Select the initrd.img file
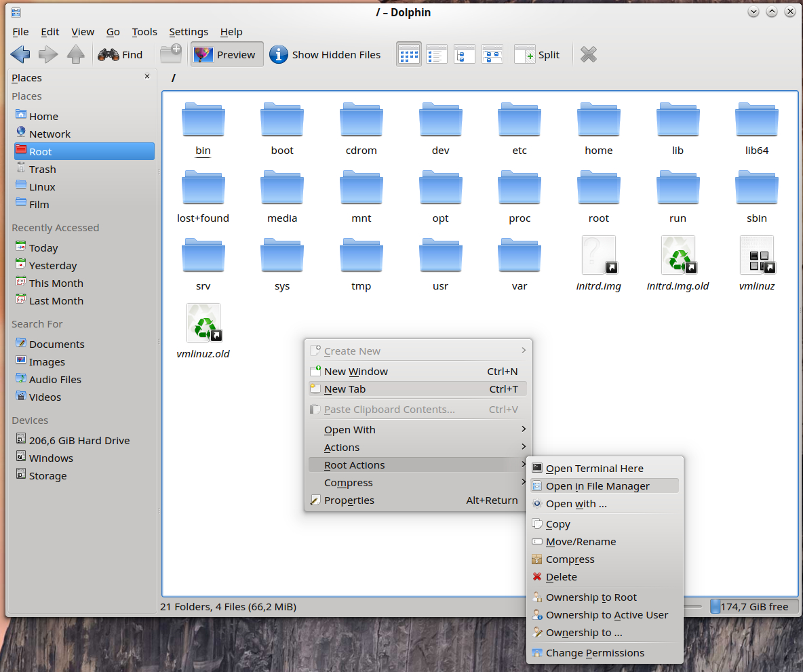 599,264
